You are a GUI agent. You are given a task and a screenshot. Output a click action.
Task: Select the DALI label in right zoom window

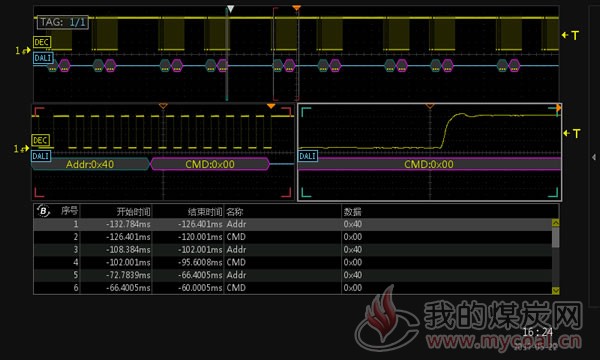[x=308, y=156]
